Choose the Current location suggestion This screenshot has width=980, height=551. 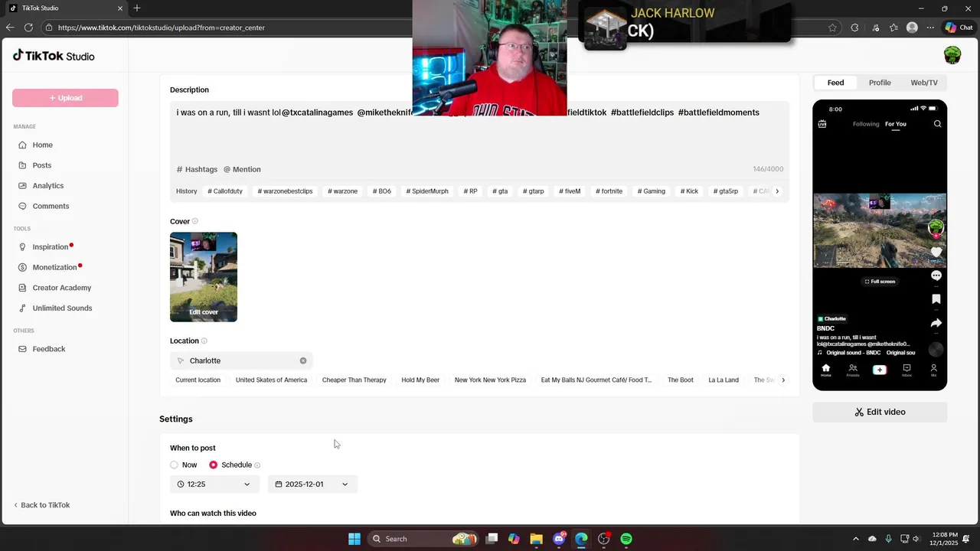point(198,380)
